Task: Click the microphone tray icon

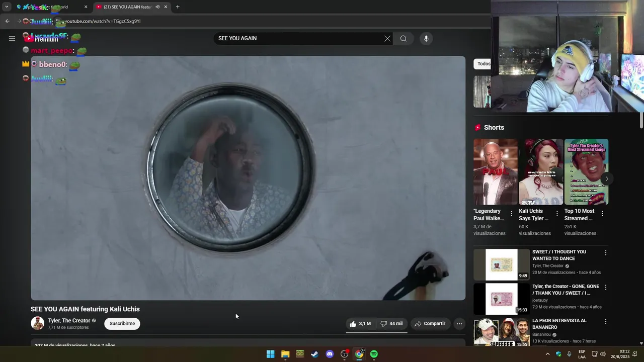Action: pos(569,354)
